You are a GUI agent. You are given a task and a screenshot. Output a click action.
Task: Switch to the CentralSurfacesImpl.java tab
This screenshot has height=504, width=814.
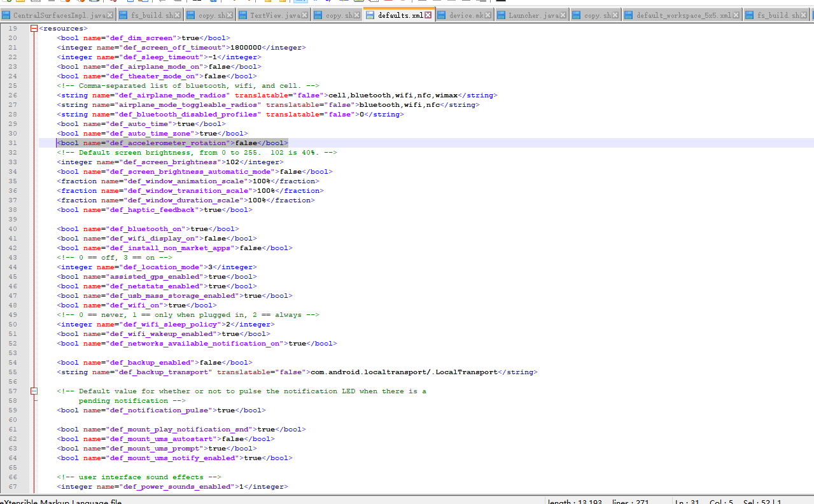coord(59,15)
